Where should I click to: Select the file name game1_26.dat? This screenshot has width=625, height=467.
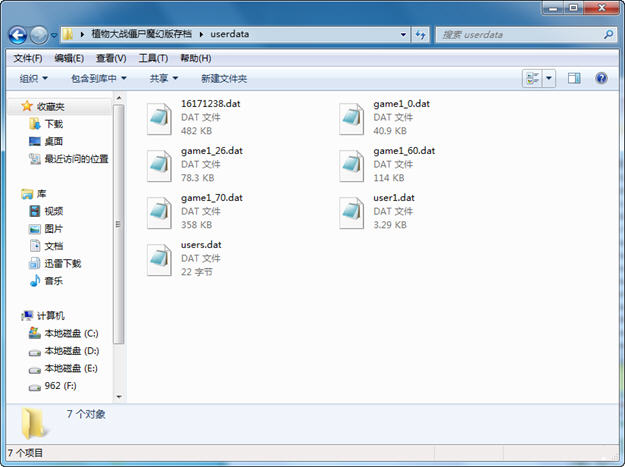click(212, 151)
